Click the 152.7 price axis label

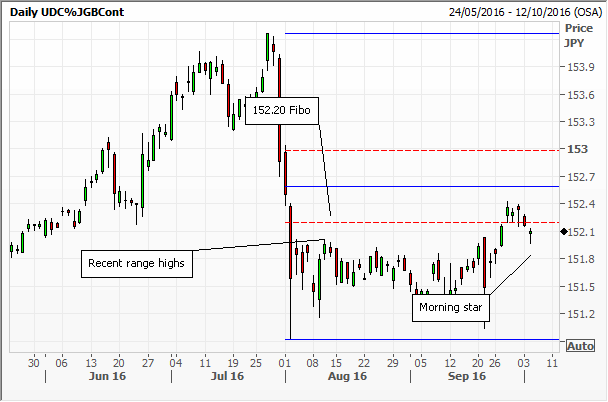[581, 177]
